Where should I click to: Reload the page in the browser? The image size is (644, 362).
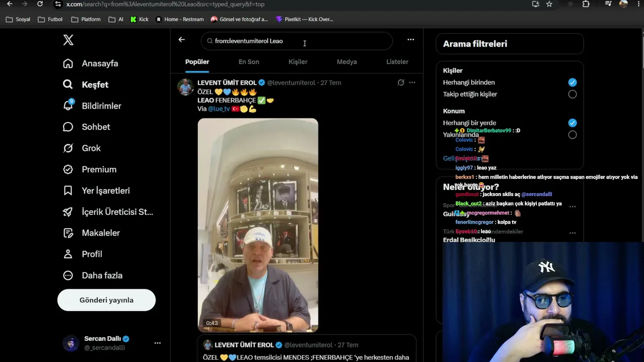40,4
